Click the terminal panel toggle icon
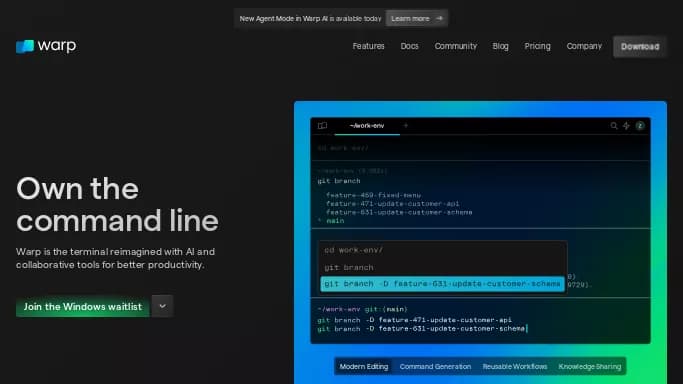Viewport: 683px width, 384px height. pyautogui.click(x=322, y=126)
